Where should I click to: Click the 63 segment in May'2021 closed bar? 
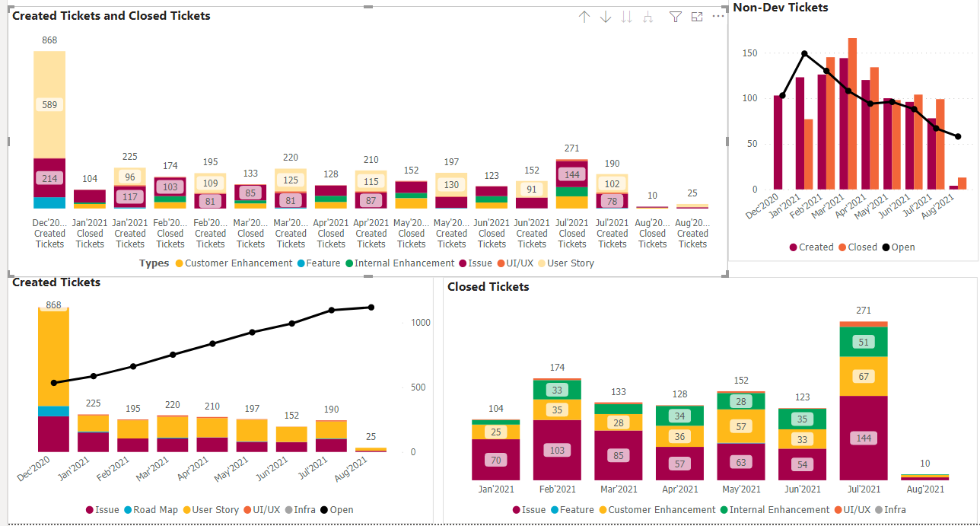(x=741, y=462)
